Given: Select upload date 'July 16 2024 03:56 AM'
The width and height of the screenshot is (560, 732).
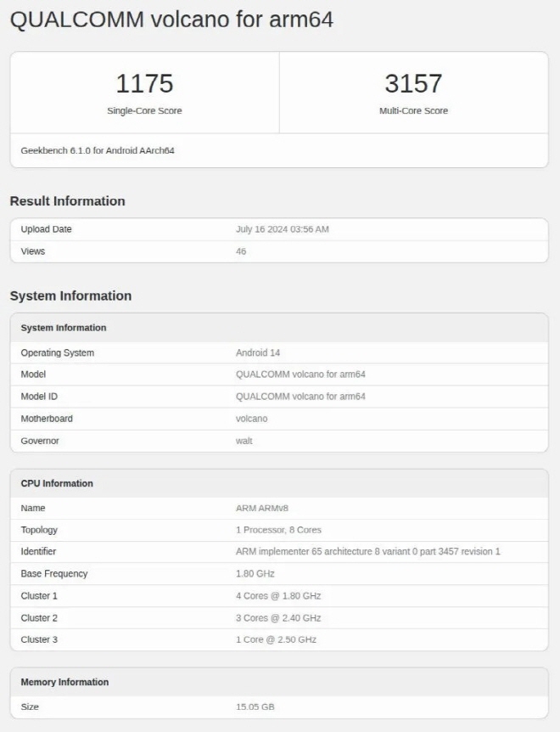Looking at the screenshot, I should pyautogui.click(x=282, y=229).
